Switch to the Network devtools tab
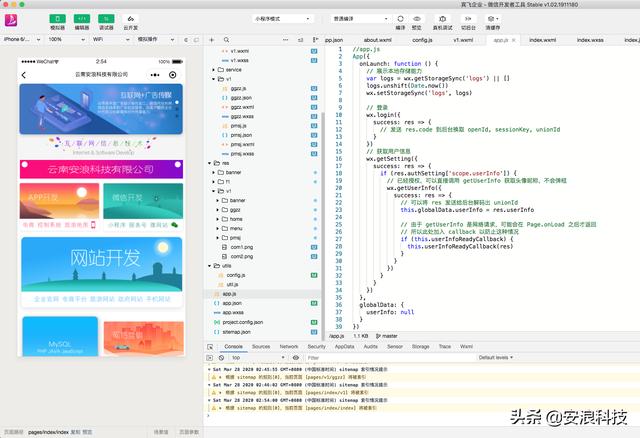 (289, 347)
